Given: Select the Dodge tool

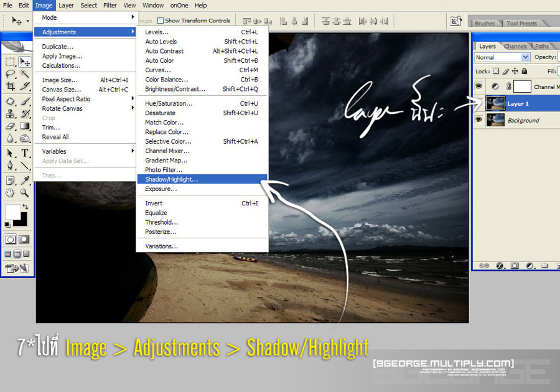Looking at the screenshot, I should (25, 138).
